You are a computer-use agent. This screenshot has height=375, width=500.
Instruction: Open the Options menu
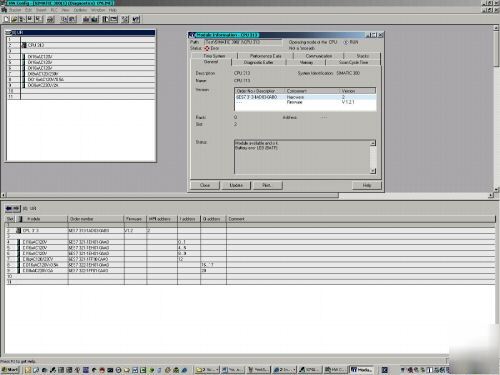pyautogui.click(x=80, y=10)
